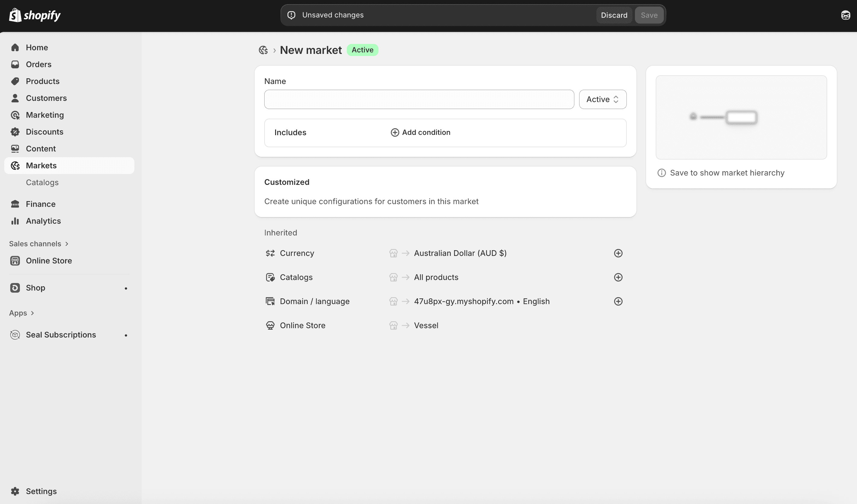
Task: Click the plus icon on the Catalogs row
Action: coord(618,277)
